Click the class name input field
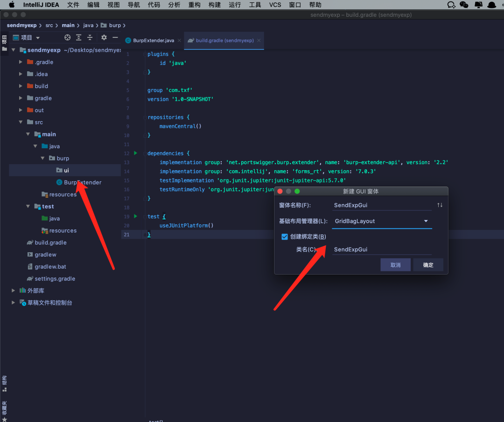The image size is (504, 422). [x=382, y=249]
